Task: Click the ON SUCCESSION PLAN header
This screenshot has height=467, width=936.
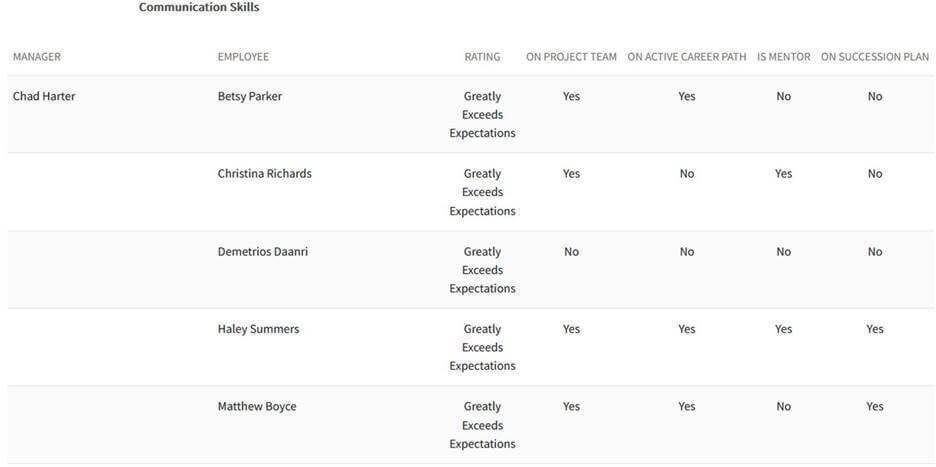Action: click(874, 57)
